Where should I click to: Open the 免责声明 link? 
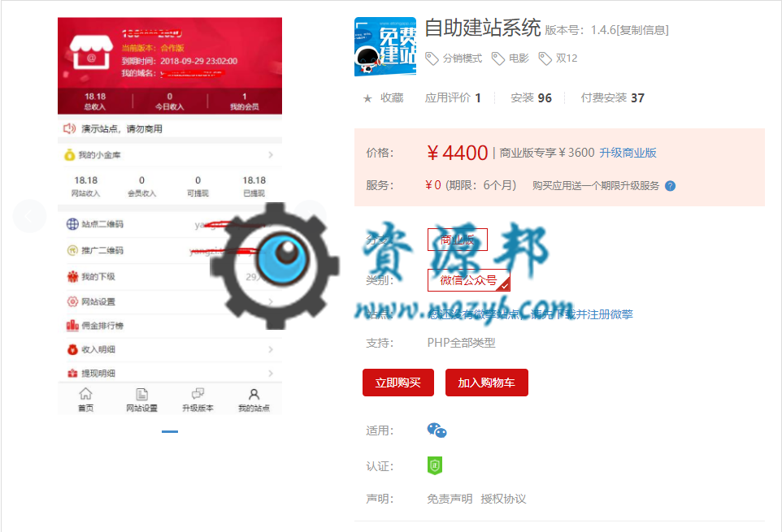click(x=450, y=499)
